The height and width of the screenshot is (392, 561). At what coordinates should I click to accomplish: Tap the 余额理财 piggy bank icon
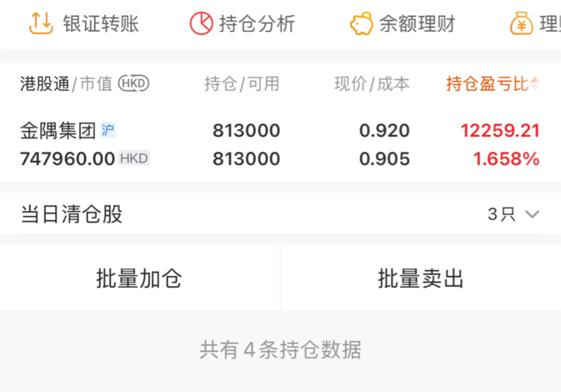[x=361, y=23]
